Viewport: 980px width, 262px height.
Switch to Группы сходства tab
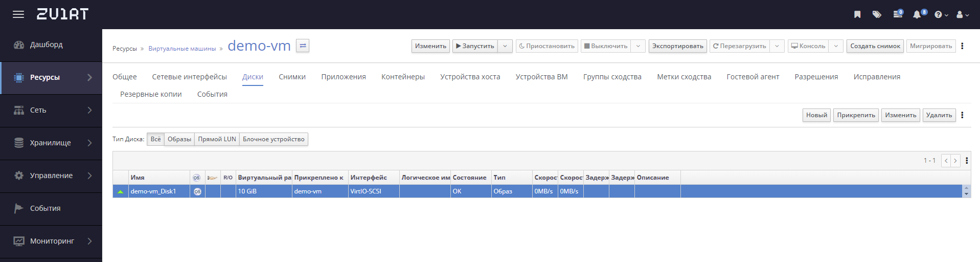(612, 77)
